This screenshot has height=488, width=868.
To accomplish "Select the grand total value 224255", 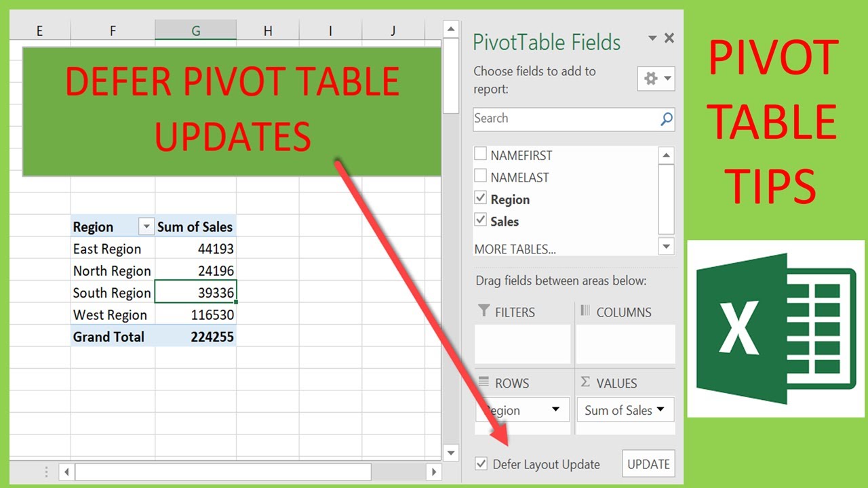I will click(195, 336).
